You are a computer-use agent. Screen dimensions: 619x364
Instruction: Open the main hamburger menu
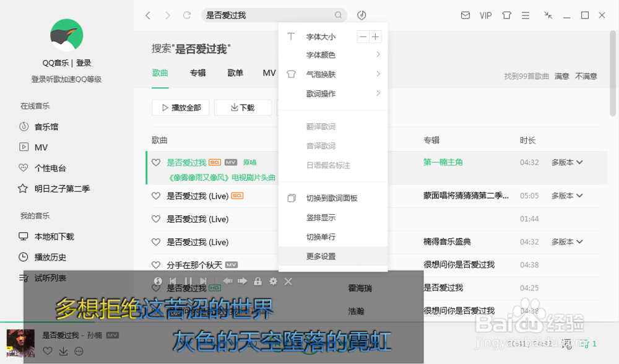tap(525, 15)
